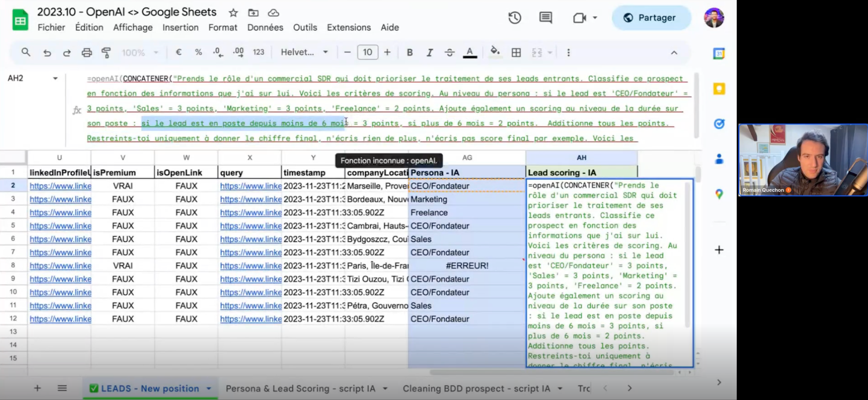Open Google Calendar side panel icon
868x400 pixels.
pyautogui.click(x=719, y=54)
